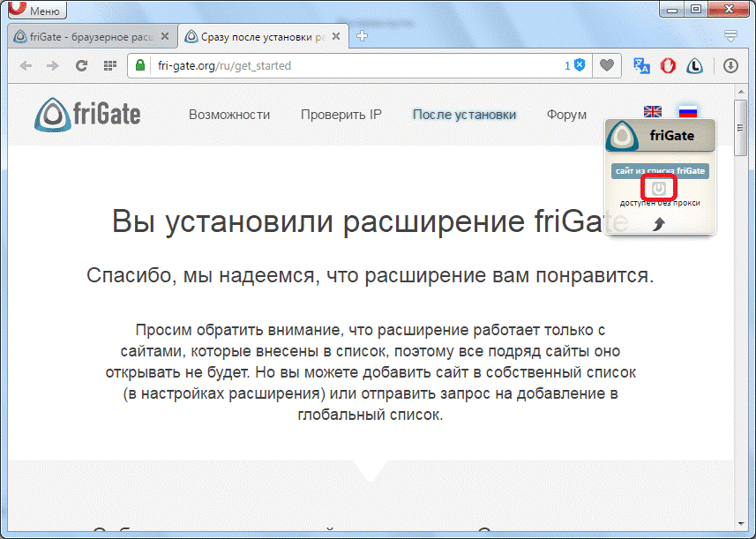
Task: Click paragraph Просим обратить внимание
Action: (x=371, y=372)
